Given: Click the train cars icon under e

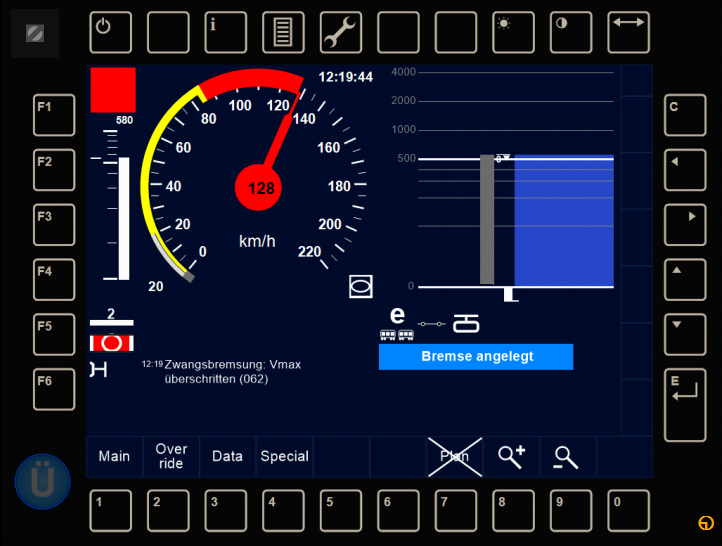Looking at the screenshot, I should point(396,335).
